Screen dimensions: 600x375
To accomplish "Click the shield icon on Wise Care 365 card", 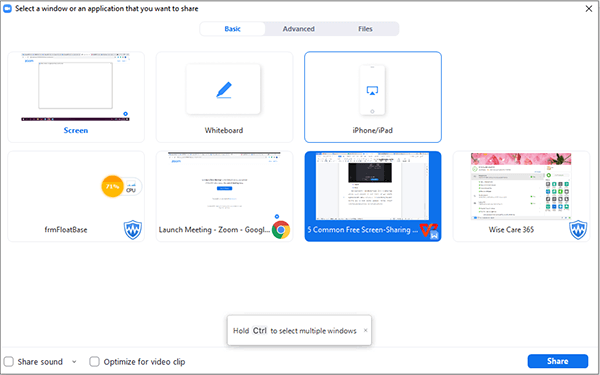I will pyautogui.click(x=578, y=230).
